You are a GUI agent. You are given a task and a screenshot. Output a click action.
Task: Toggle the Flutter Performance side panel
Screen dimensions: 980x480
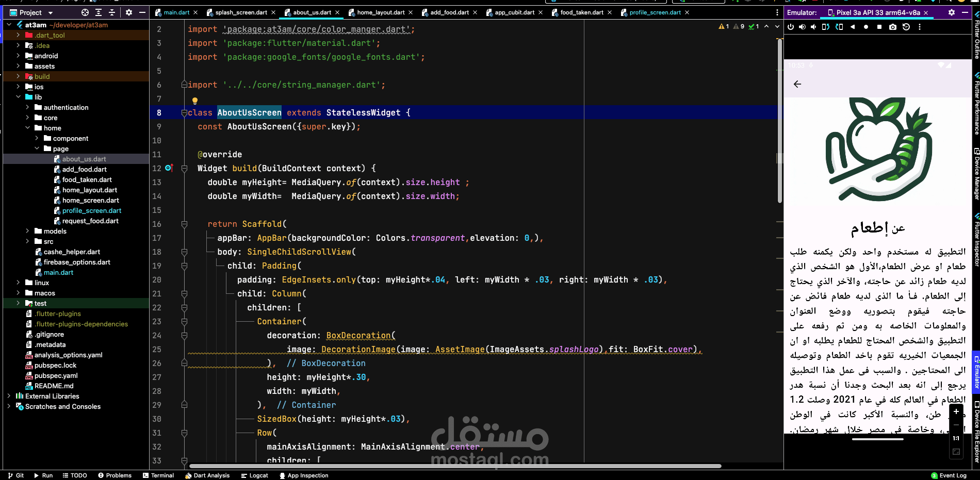(976, 103)
